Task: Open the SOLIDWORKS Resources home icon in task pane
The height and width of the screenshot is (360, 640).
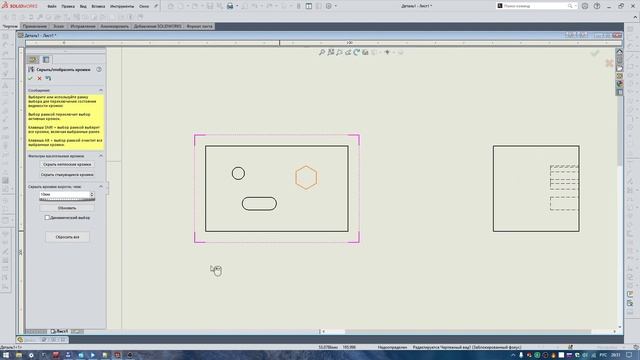Action: (620, 52)
